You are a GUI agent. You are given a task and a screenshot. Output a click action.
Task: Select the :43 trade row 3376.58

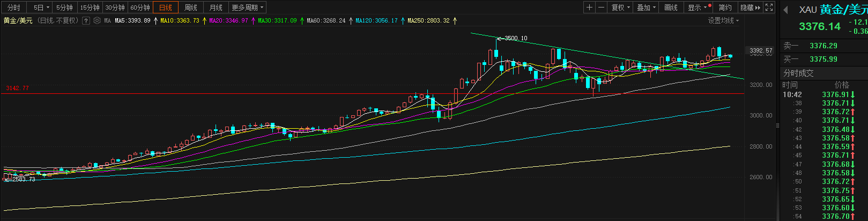[825, 138]
